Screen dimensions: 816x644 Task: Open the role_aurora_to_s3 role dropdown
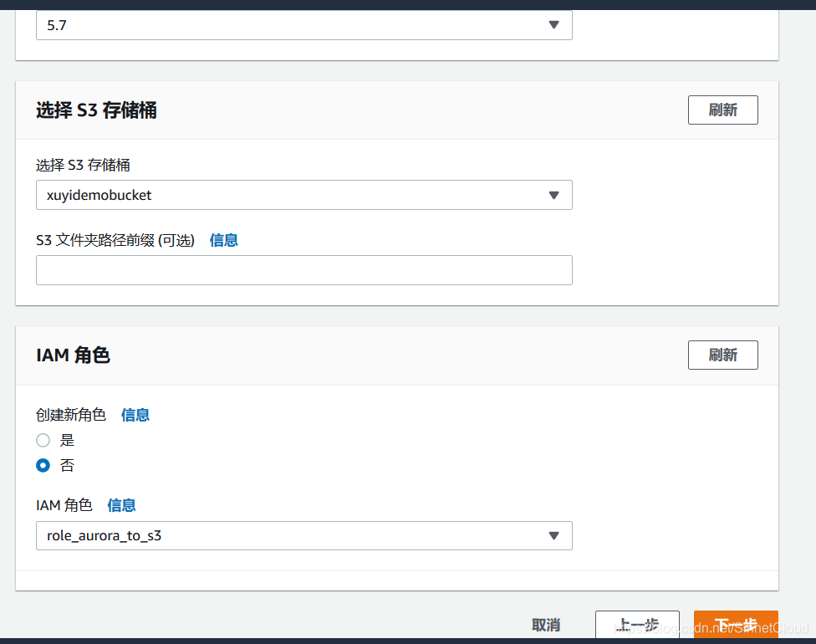[x=304, y=535]
